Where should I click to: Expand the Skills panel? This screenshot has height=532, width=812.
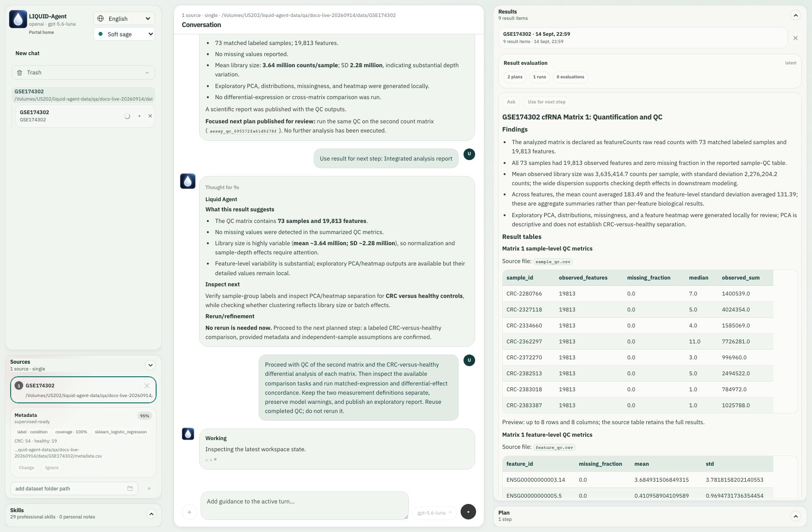pos(151,514)
